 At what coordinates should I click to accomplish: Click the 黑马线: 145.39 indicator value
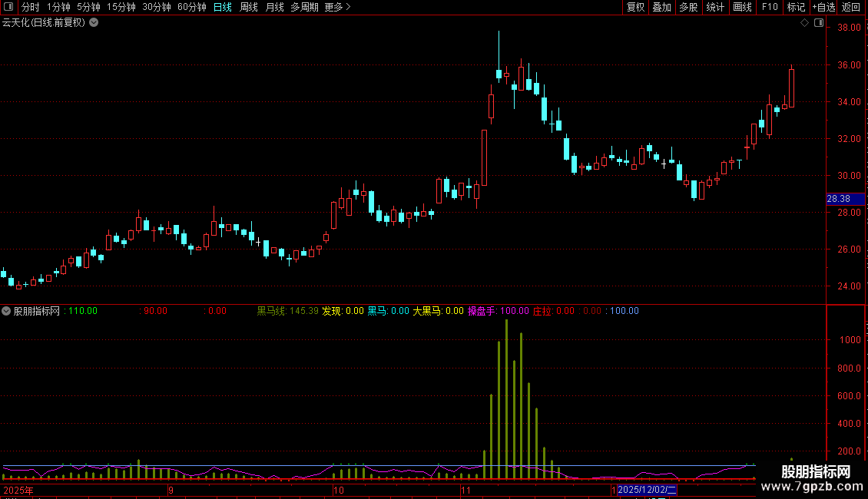[x=288, y=311]
